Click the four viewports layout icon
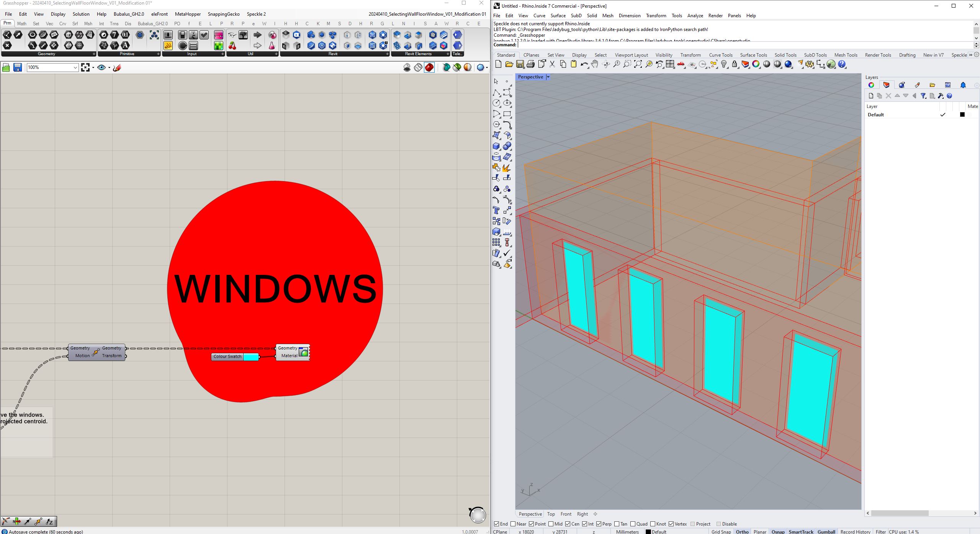 coord(670,64)
